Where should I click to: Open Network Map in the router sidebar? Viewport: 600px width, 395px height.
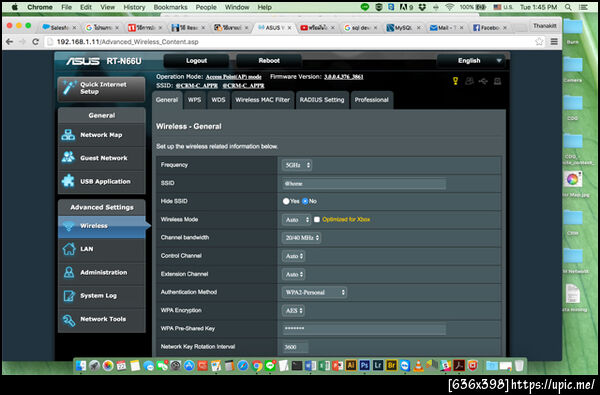[x=101, y=135]
